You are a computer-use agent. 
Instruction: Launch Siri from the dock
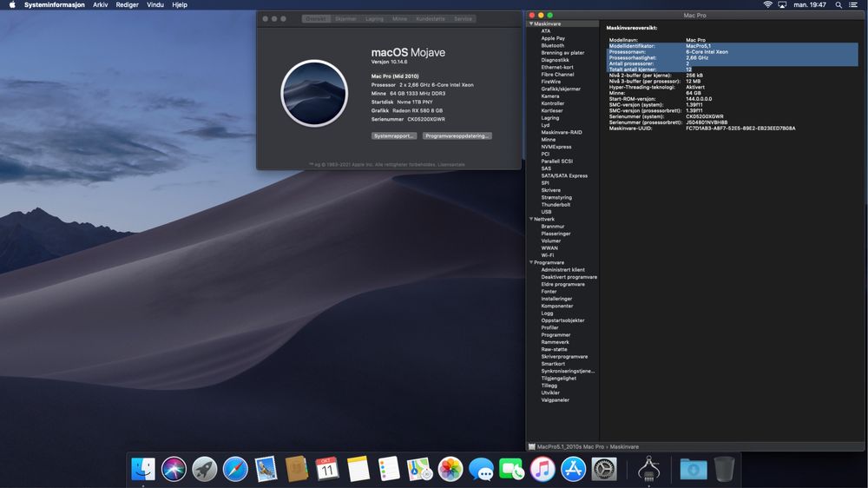tap(174, 469)
